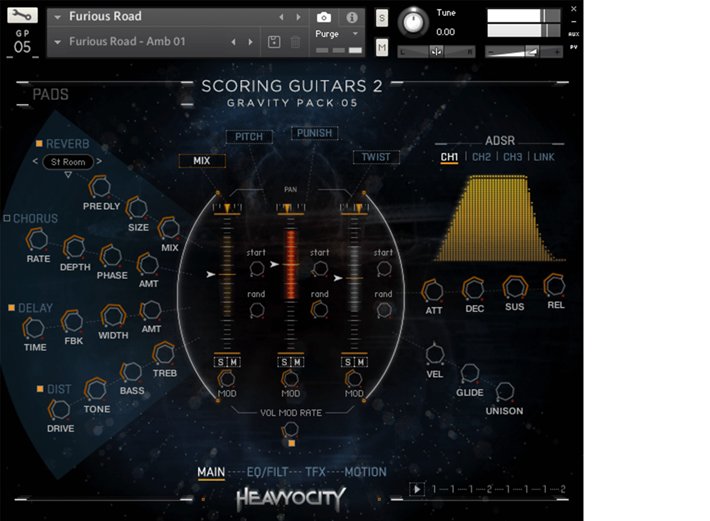Click the info icon in the header

351,17
